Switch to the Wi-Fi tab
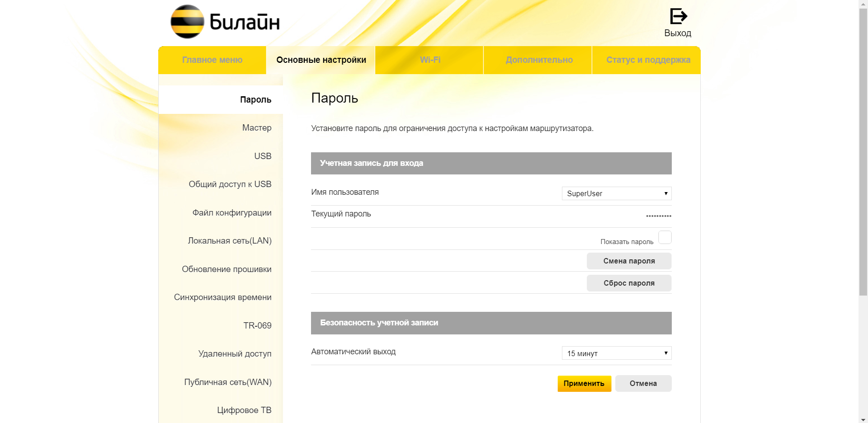 (430, 60)
